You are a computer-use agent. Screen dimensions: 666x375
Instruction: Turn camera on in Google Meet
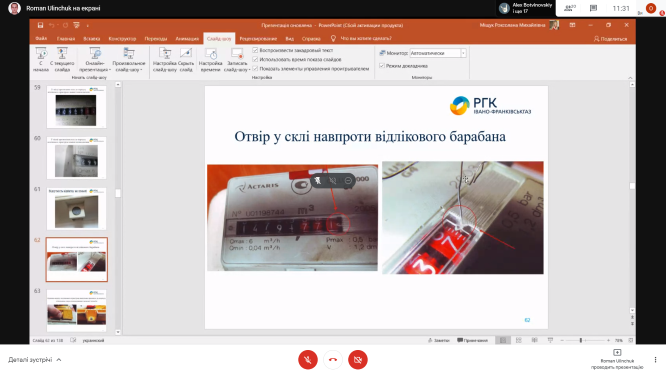coord(358,360)
